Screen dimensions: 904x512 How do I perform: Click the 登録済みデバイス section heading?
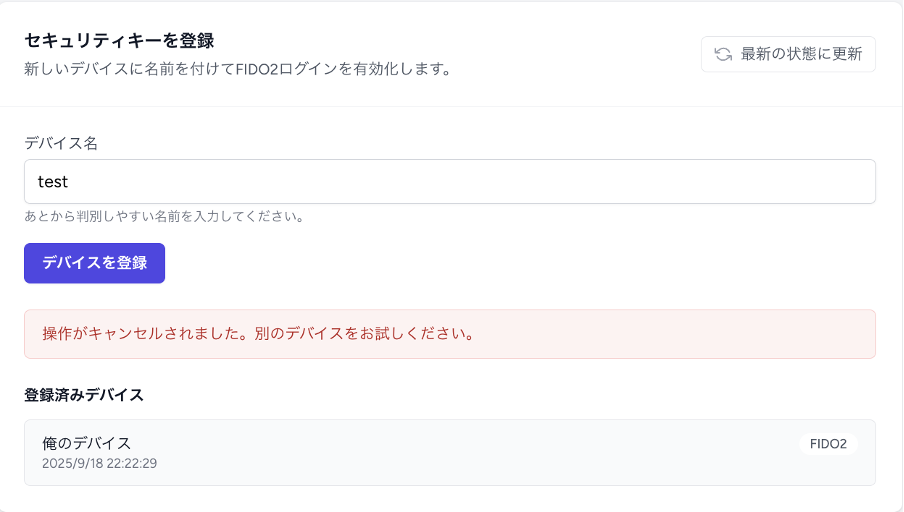pyautogui.click(x=84, y=395)
